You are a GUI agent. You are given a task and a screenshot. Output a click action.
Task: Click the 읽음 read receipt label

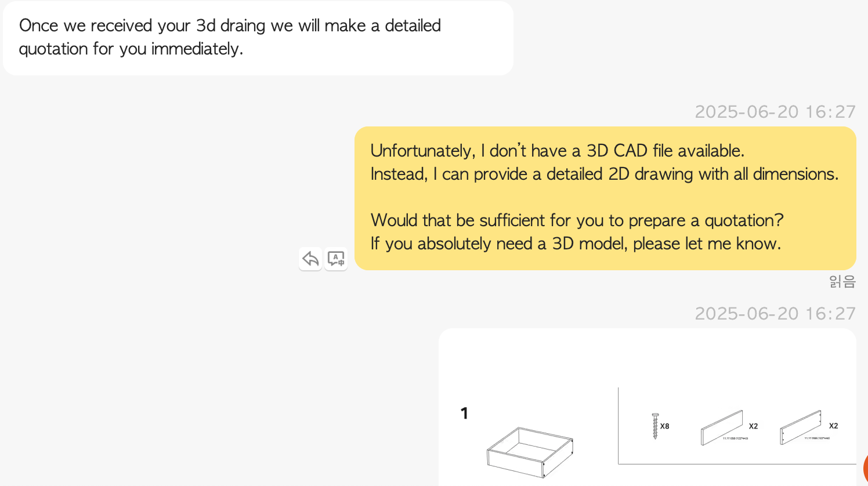pos(842,282)
